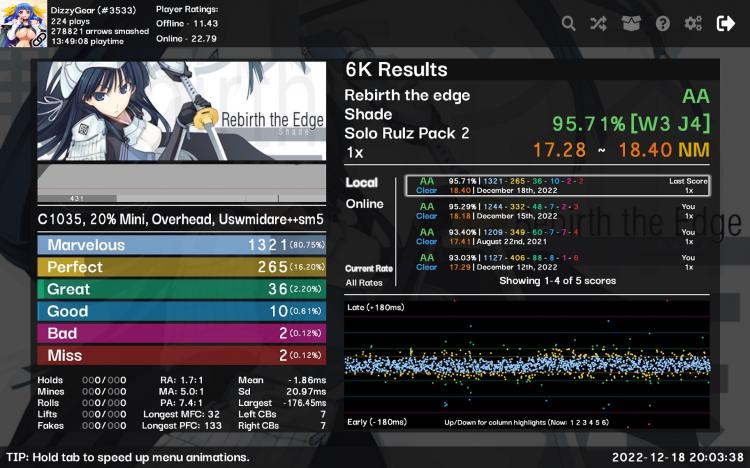Click the Showing 1-4 of 5 scores text
The width and height of the screenshot is (750, 468).
(558, 281)
